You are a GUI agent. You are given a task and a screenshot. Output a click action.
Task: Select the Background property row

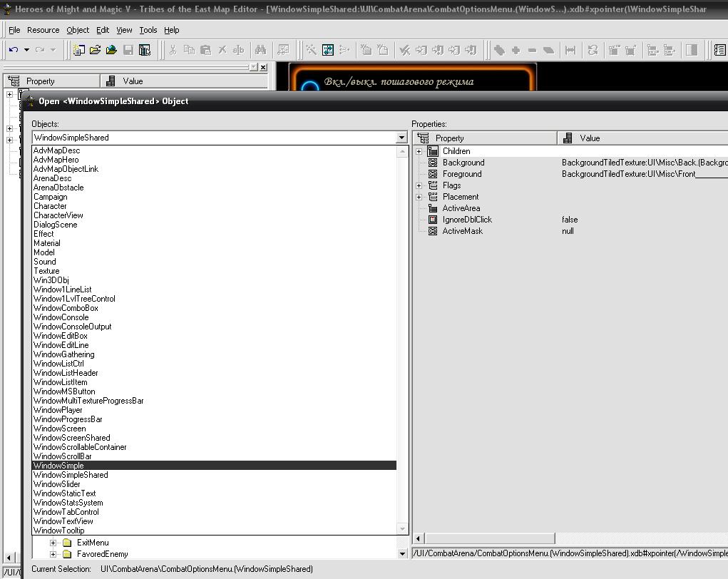click(570, 163)
